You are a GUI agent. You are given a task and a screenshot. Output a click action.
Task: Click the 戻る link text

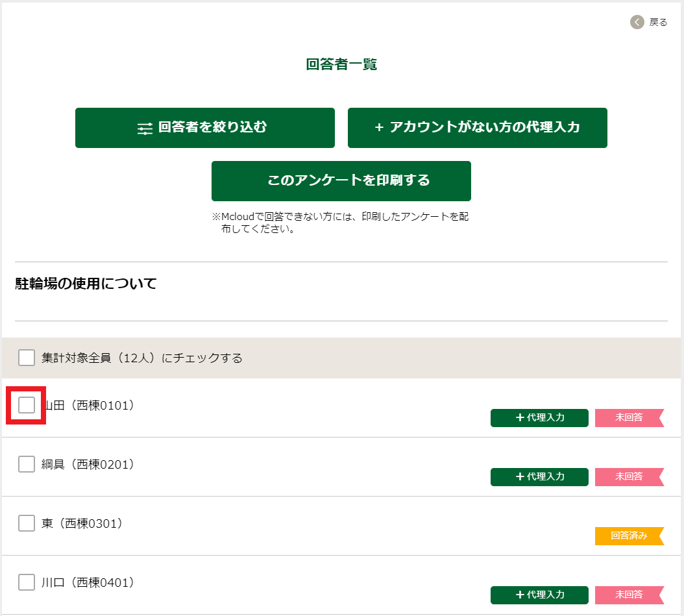(658, 22)
